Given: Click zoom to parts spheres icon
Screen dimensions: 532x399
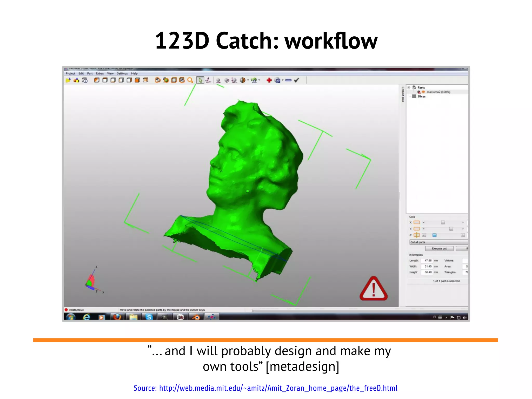Looking at the screenshot, I should point(157,80).
